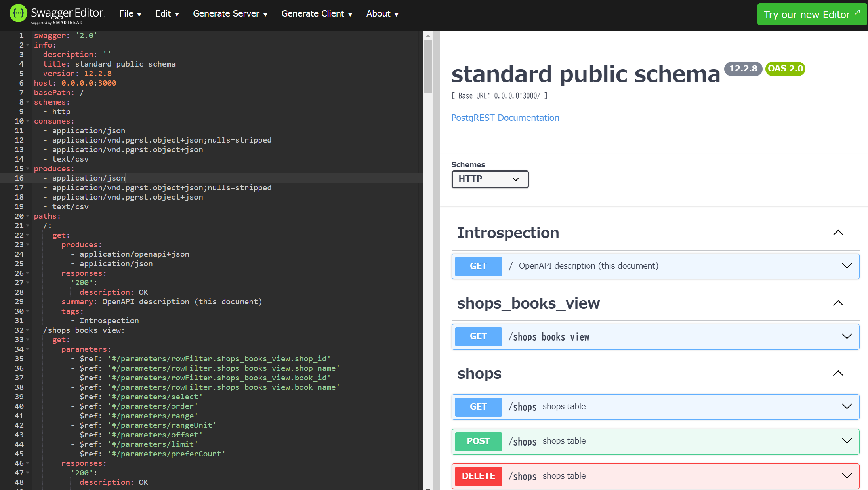Click the GET badge for the shops table
Image resolution: width=868 pixels, height=490 pixels.
[x=478, y=407]
